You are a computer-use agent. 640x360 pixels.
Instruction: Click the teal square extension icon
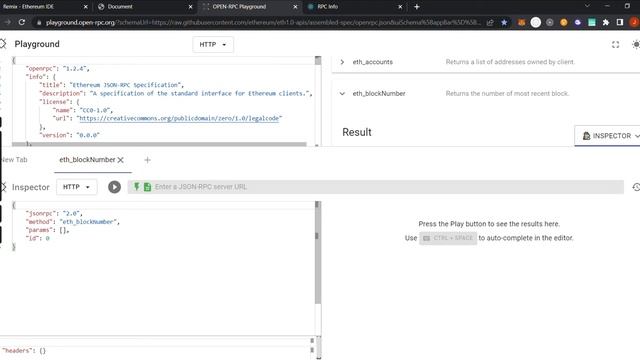click(592, 22)
